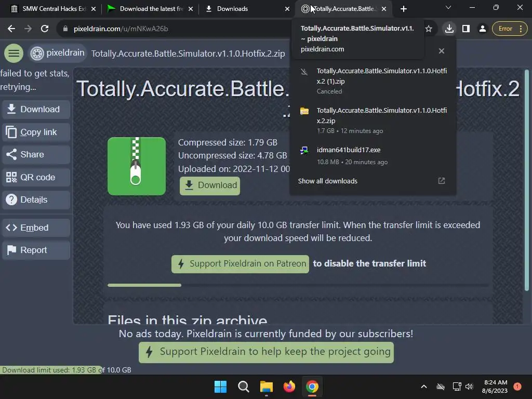Bookmark this tab with star icon

(429, 29)
